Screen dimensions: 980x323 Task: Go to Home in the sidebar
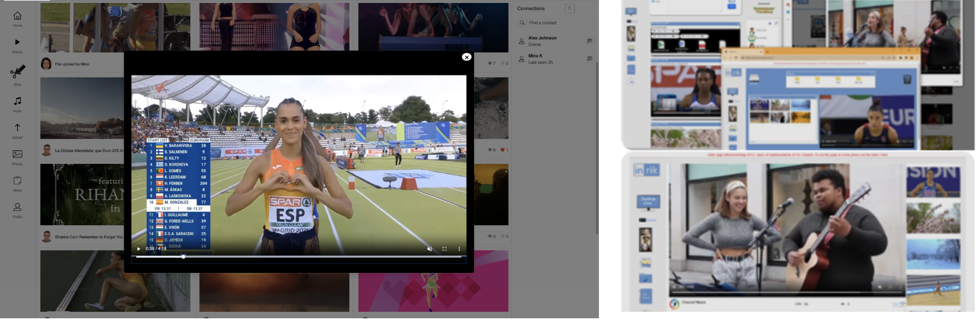[x=17, y=17]
